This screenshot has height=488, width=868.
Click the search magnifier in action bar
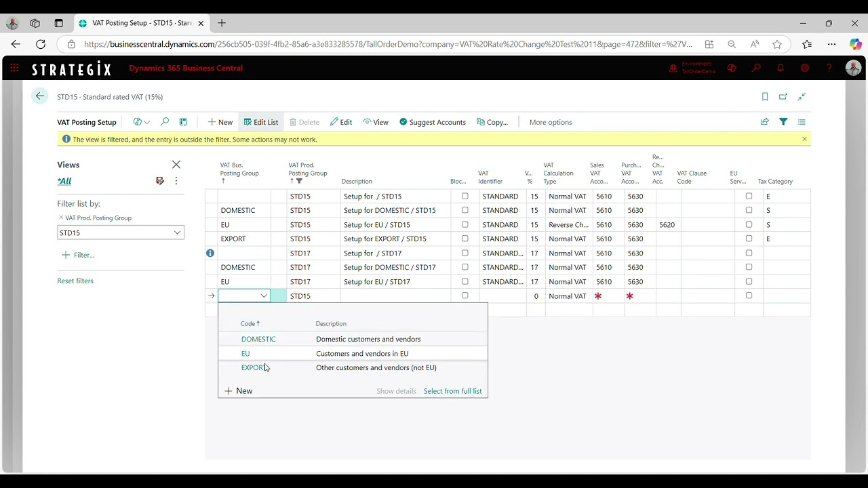[x=165, y=122]
